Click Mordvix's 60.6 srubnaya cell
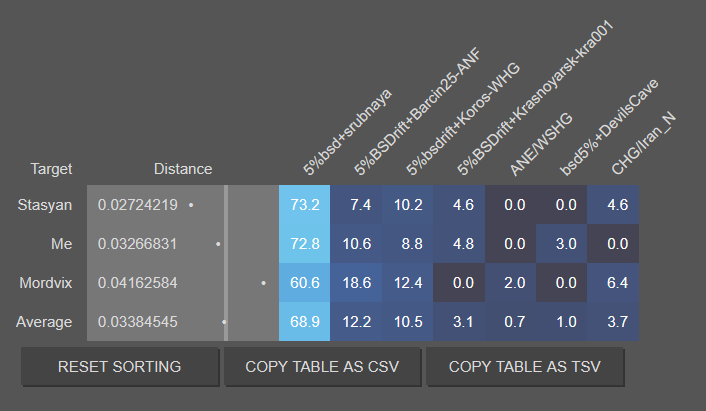The height and width of the screenshot is (411, 706). tap(304, 283)
